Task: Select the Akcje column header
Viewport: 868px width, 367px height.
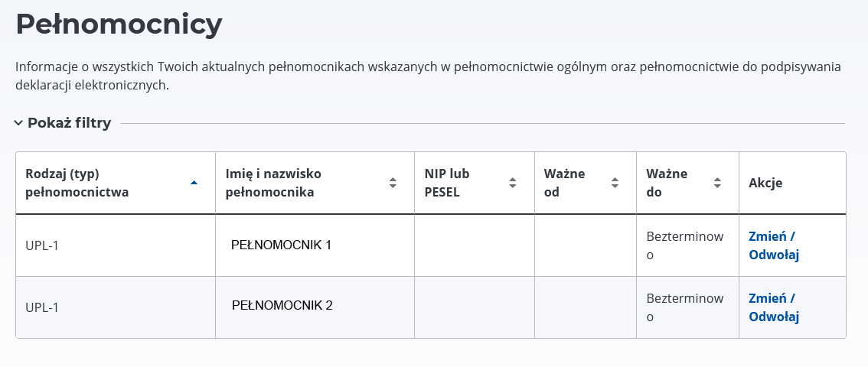Action: click(x=765, y=183)
